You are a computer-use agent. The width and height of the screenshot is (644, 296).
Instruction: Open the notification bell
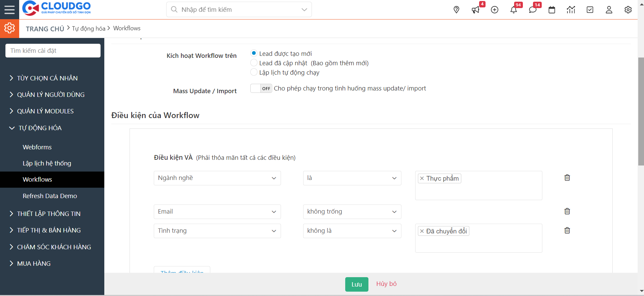pyautogui.click(x=513, y=10)
